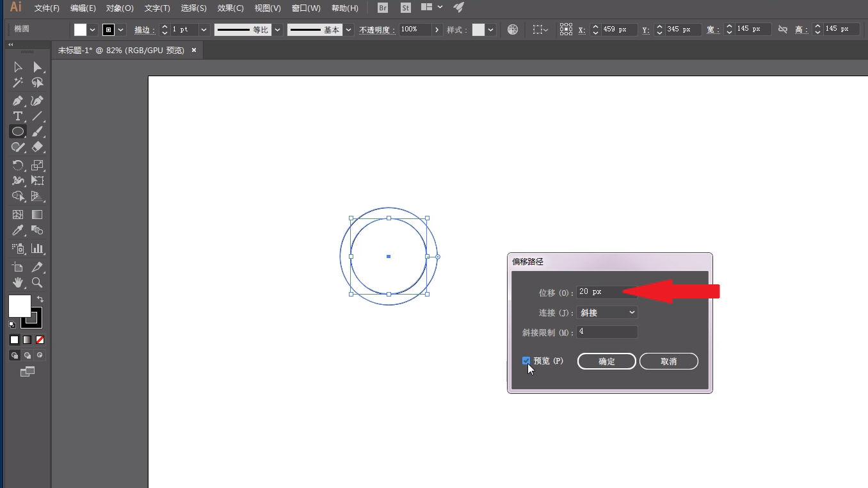Set paint mode to None
This screenshot has width=868, height=488.
coord(40,339)
